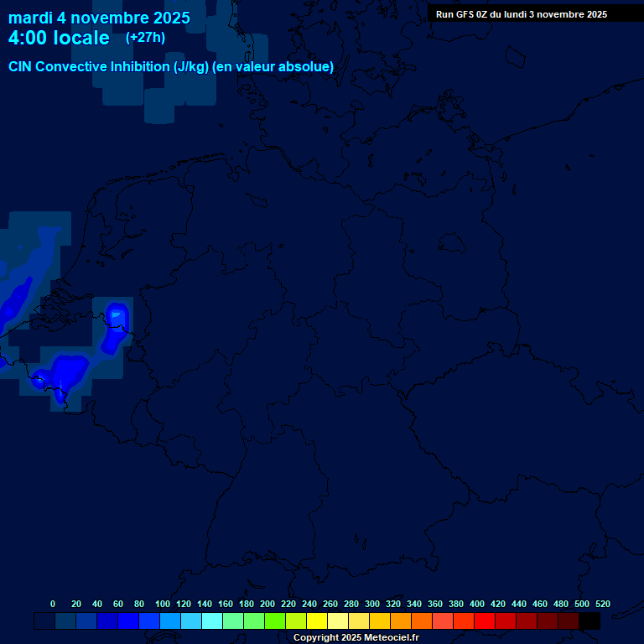The image size is (644, 644).
Task: Click the legend value label "400"
Action: tap(477, 604)
